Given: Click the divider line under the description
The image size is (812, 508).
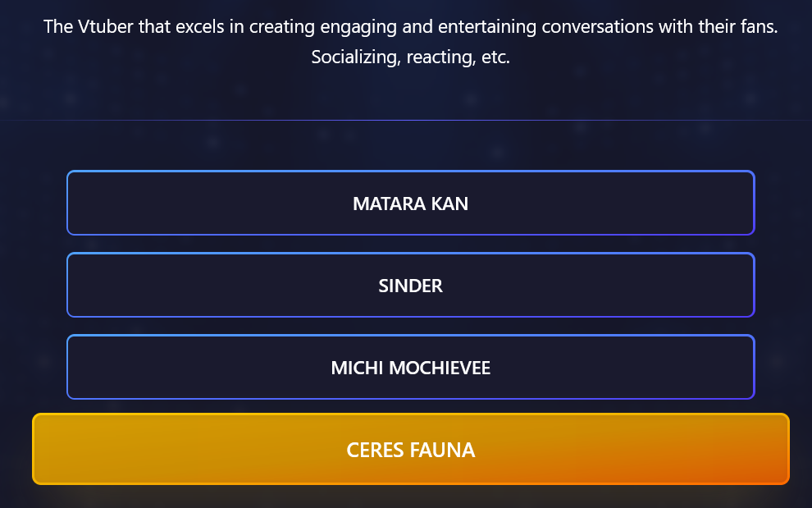Looking at the screenshot, I should tap(410, 121).
